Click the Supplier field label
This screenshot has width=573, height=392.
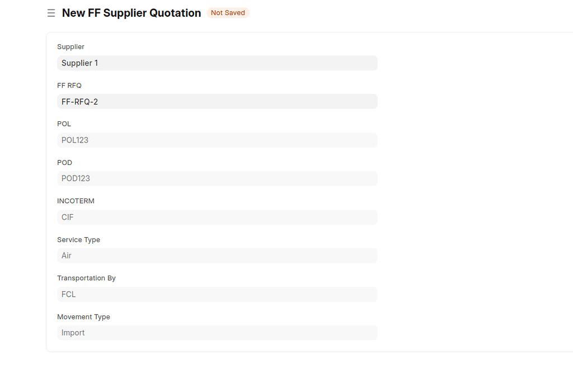(x=71, y=47)
